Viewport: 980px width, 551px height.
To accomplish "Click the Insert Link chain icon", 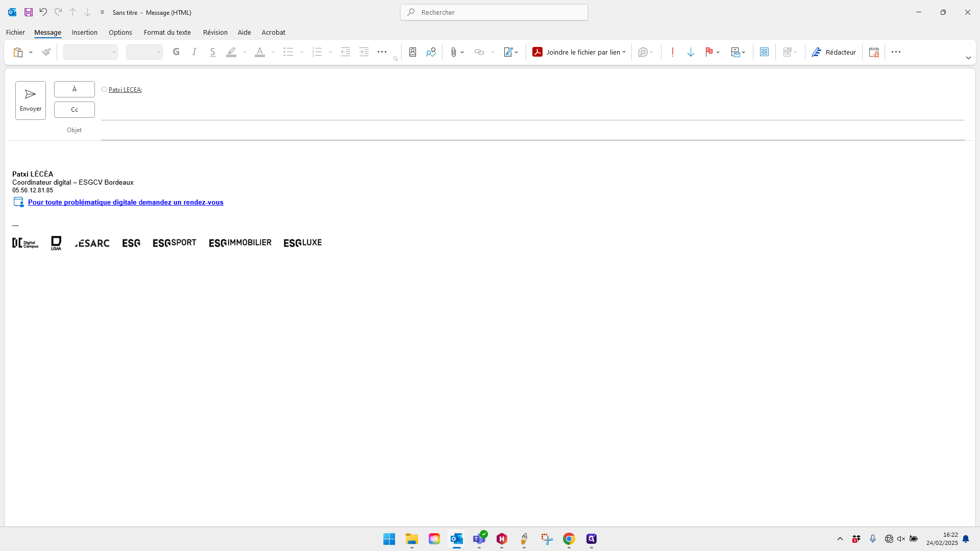I will pos(479,52).
